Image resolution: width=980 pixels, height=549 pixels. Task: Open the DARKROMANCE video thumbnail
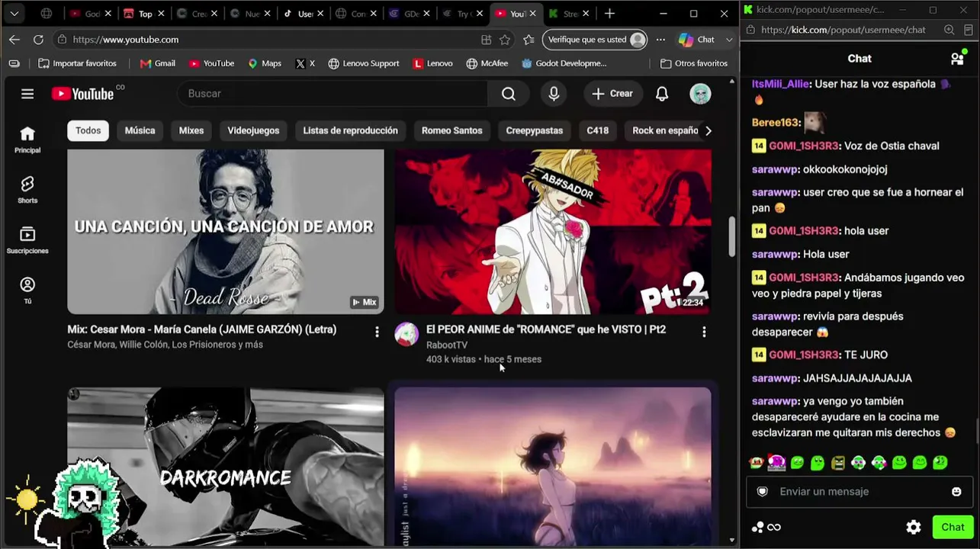[x=226, y=467]
